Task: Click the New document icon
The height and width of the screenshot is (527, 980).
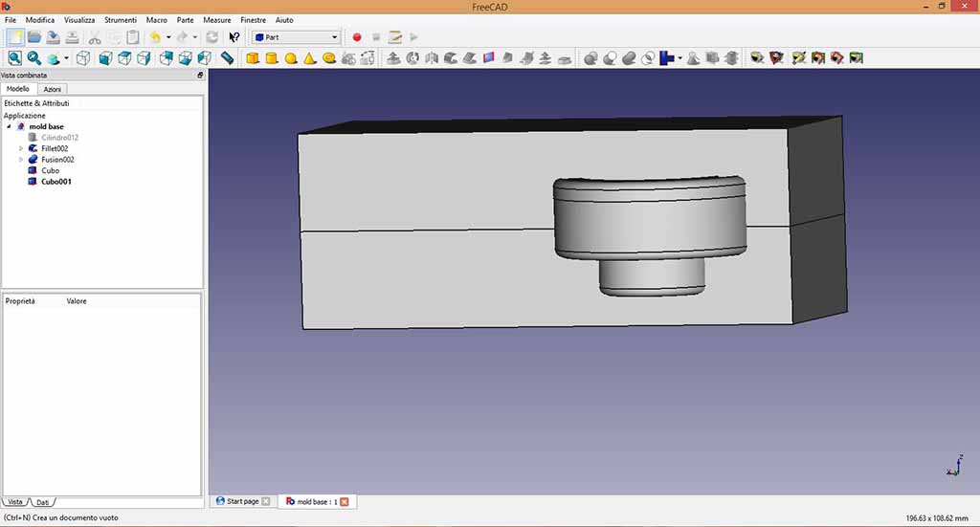Action: [15, 37]
